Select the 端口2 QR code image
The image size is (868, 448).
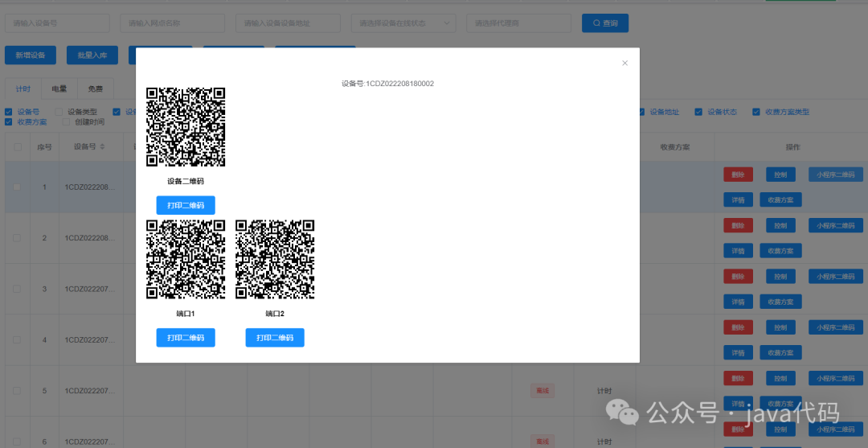tap(275, 259)
